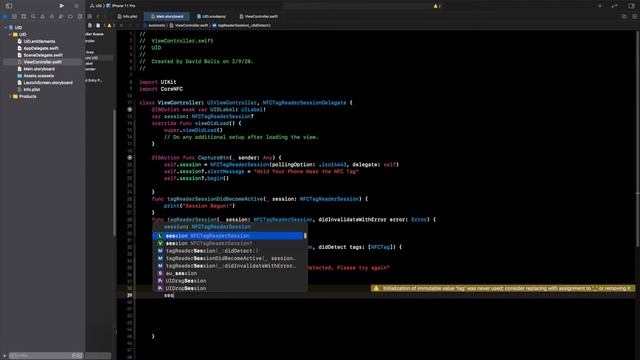Add a new file with the plus button
Viewport: 640px width, 360px height.
[4, 356]
